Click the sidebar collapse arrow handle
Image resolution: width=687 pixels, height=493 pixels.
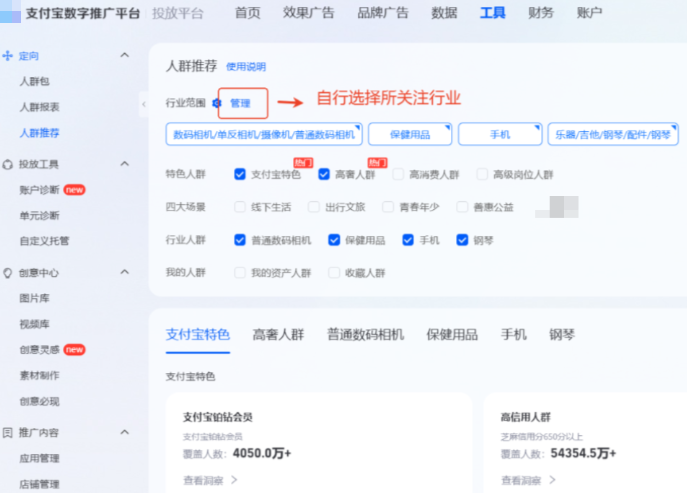144,104
